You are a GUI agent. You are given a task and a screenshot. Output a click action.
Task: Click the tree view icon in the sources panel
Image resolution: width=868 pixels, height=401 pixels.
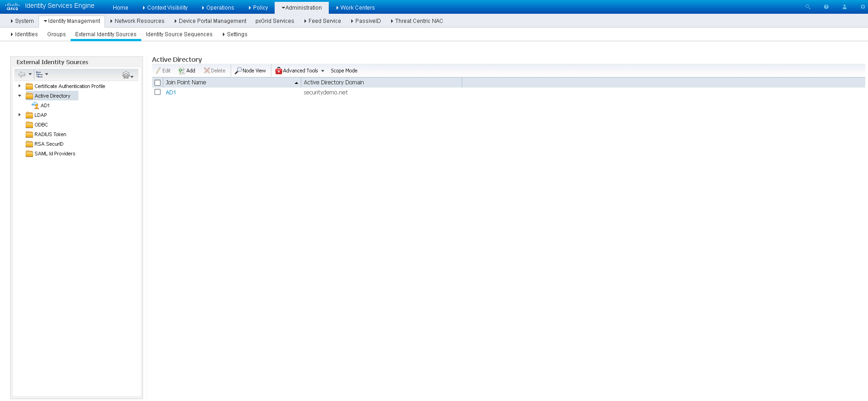tap(39, 74)
